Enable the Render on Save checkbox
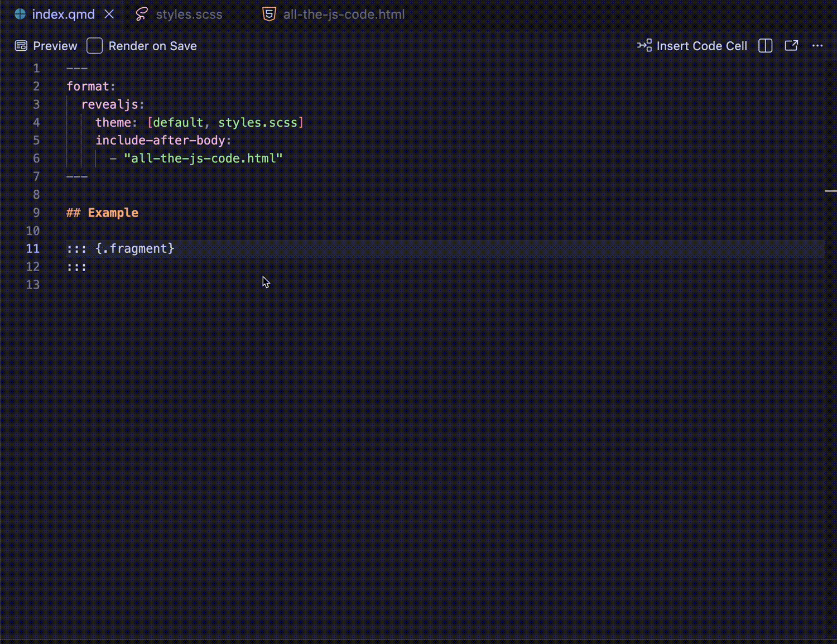This screenshot has width=837, height=644. click(x=95, y=46)
